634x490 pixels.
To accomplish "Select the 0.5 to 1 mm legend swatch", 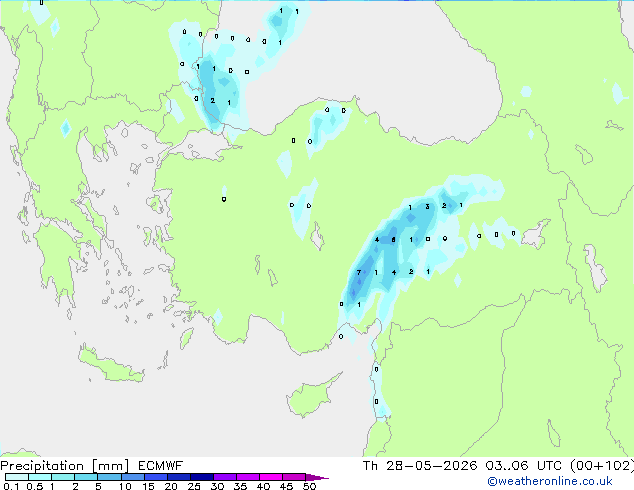I will tap(40, 477).
